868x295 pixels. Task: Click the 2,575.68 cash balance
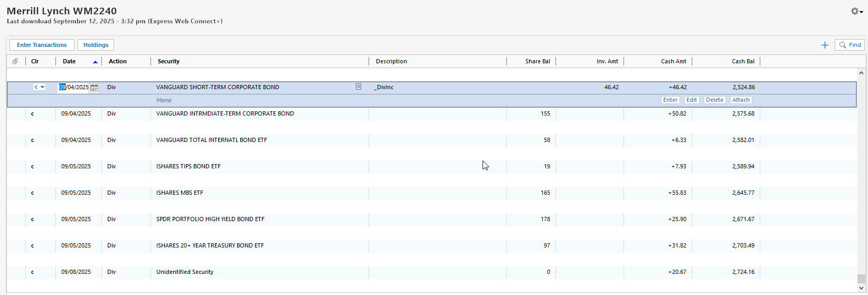click(743, 113)
